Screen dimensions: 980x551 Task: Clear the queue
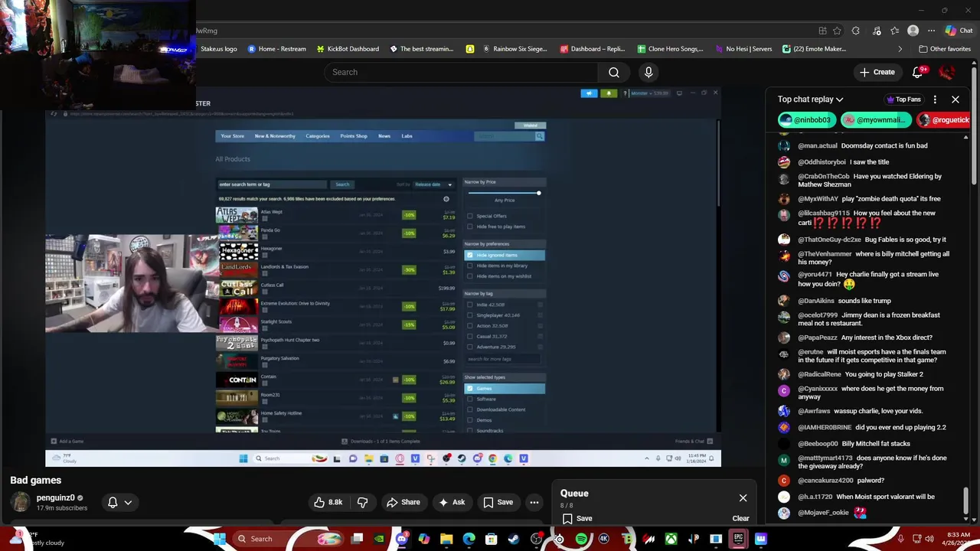[x=740, y=518]
